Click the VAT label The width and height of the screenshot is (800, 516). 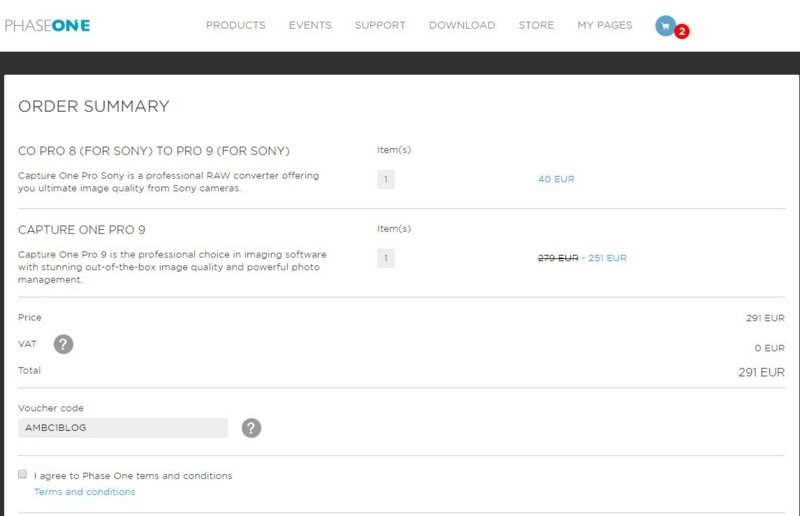point(28,344)
